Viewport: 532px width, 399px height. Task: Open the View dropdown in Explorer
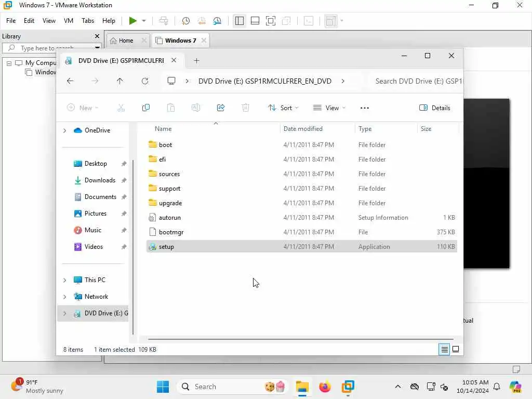pyautogui.click(x=329, y=108)
